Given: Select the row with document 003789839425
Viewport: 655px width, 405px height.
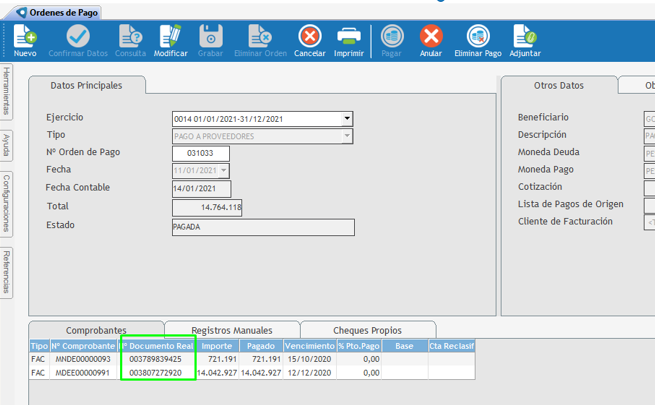Looking at the screenshot, I should pyautogui.click(x=156, y=359).
